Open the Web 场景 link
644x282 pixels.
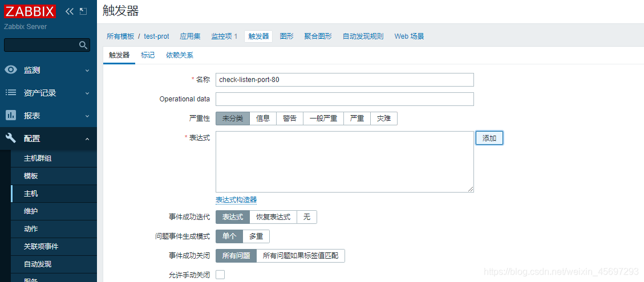[x=409, y=36]
